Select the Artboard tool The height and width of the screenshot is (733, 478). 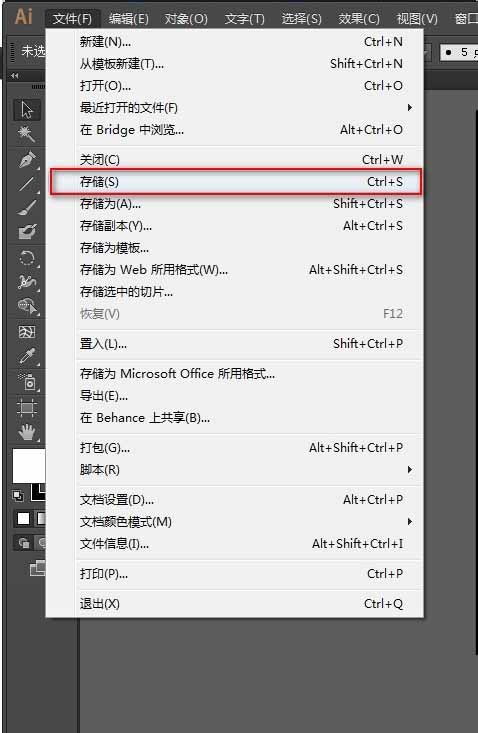pos(27,408)
